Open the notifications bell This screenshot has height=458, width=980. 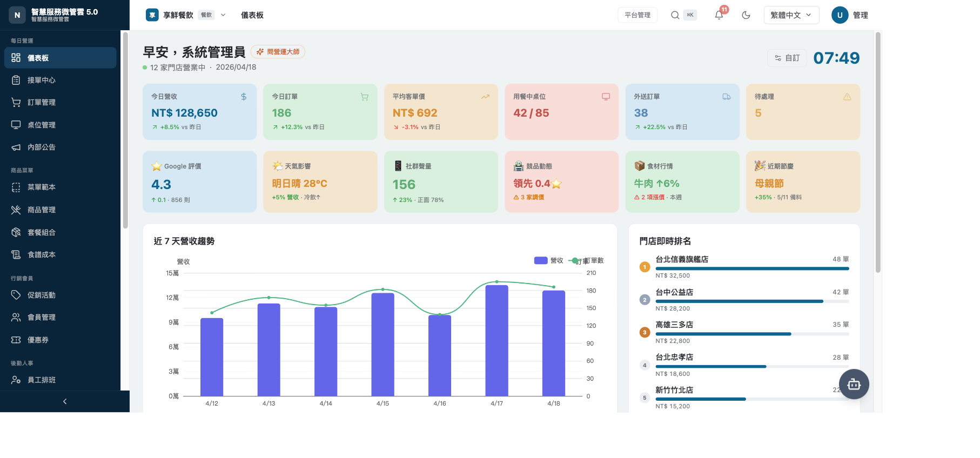(x=719, y=15)
